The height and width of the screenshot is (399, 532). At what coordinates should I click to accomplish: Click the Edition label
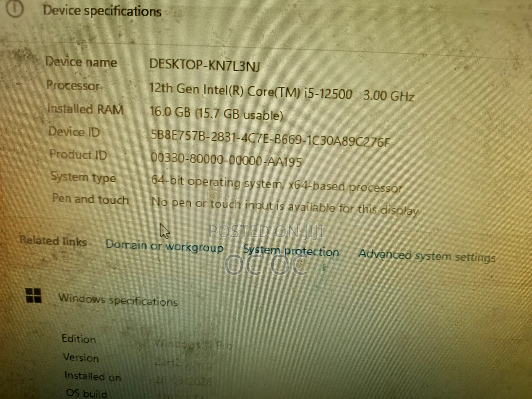(79, 339)
